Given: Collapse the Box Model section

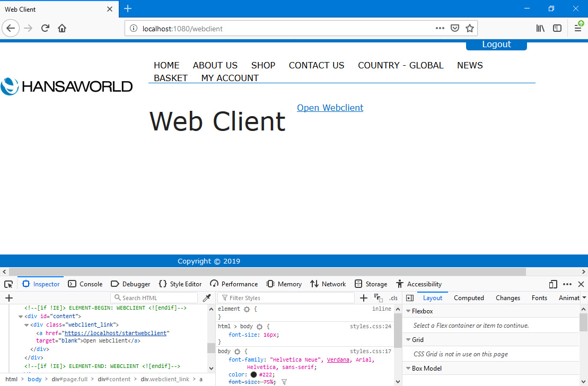Looking at the screenshot, I should [x=408, y=369].
